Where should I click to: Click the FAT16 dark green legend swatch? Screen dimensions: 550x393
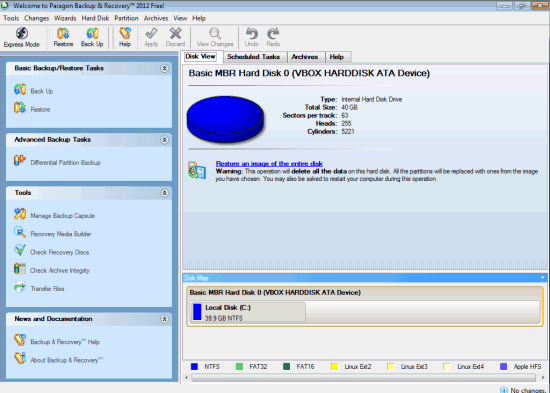pos(287,367)
